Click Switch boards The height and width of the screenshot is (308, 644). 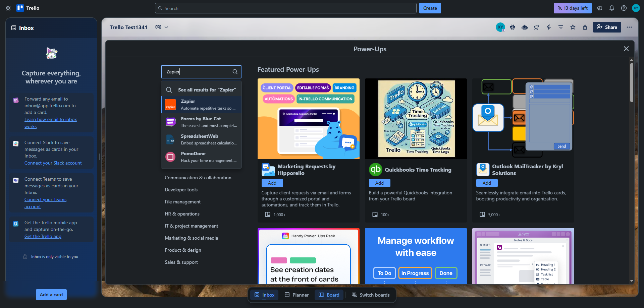pos(371,295)
